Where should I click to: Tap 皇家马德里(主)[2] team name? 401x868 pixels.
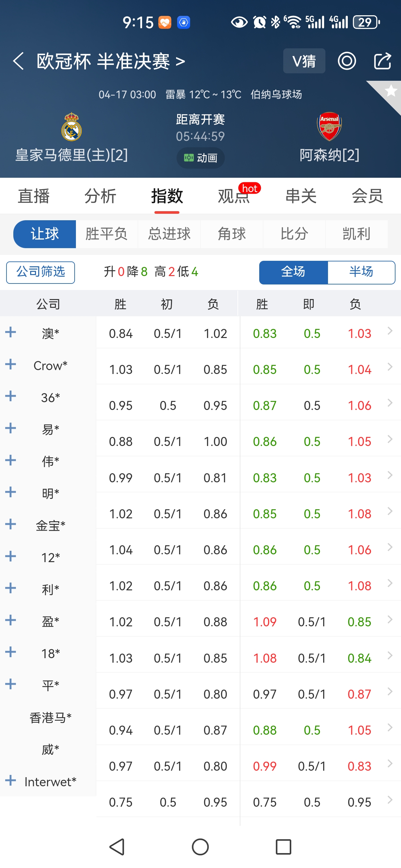click(71, 155)
